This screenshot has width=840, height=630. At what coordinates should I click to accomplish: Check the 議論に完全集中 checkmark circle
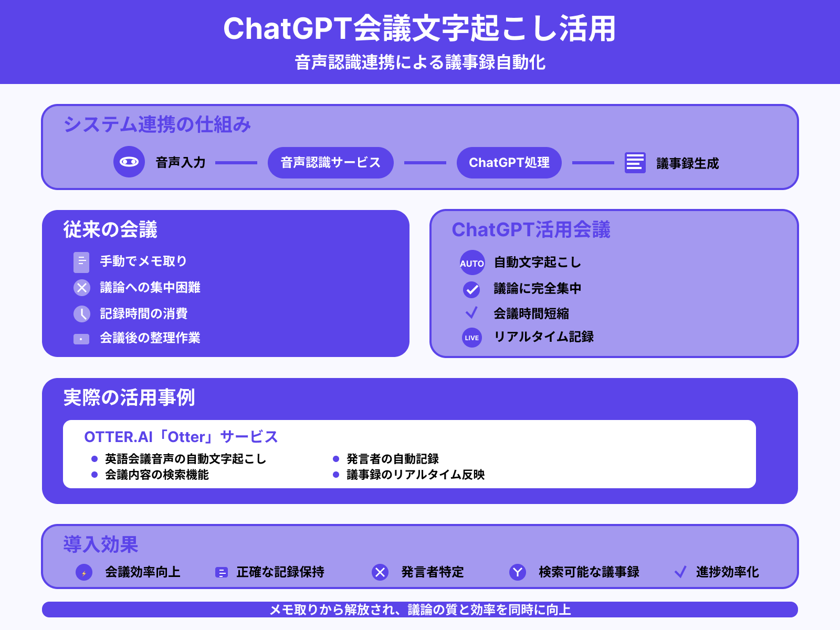click(471, 289)
